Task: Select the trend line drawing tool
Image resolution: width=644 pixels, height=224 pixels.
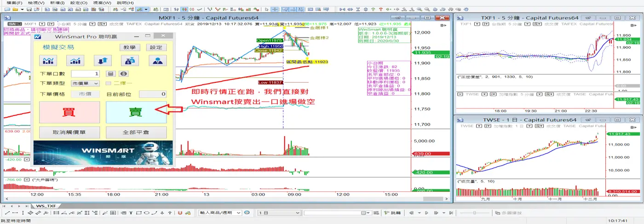Action: point(7,213)
